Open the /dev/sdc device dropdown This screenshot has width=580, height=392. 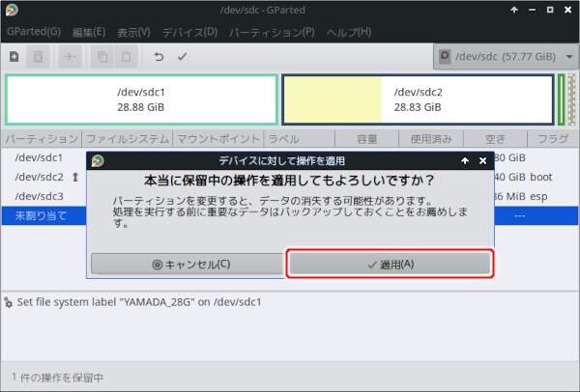pos(506,57)
